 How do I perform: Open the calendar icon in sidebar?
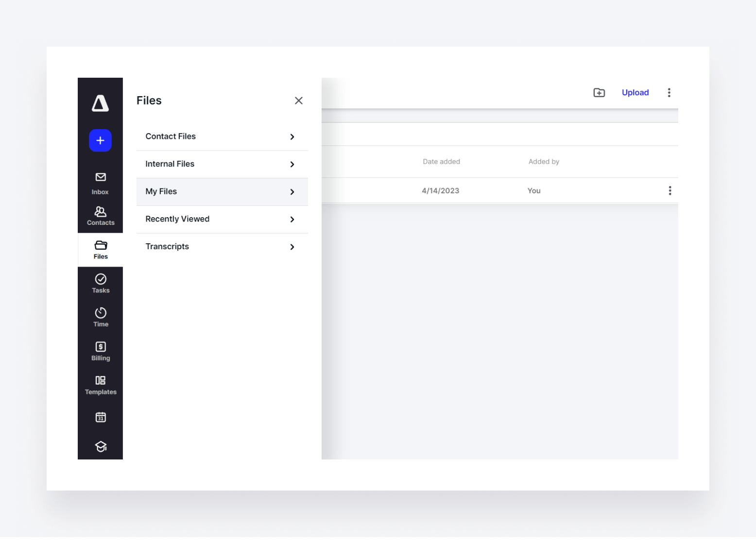click(x=100, y=417)
